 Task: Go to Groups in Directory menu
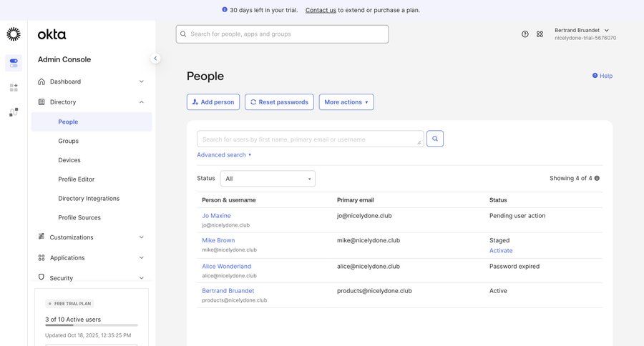pos(69,141)
